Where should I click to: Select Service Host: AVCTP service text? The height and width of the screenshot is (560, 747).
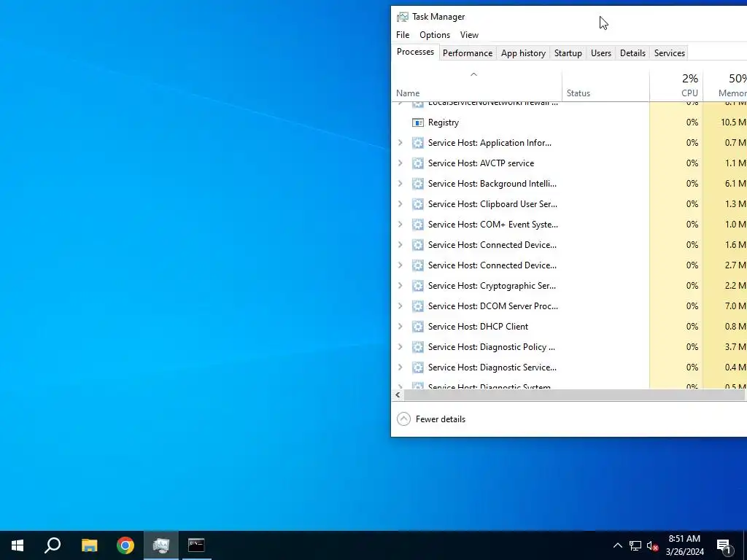click(481, 163)
